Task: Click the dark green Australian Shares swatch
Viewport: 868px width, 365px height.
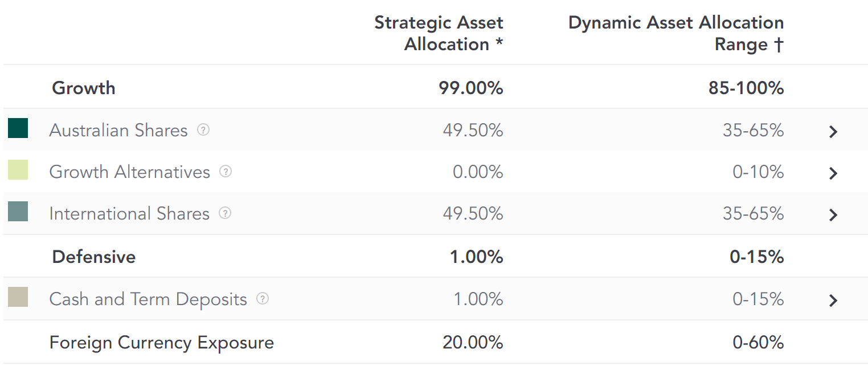Action: [18, 128]
